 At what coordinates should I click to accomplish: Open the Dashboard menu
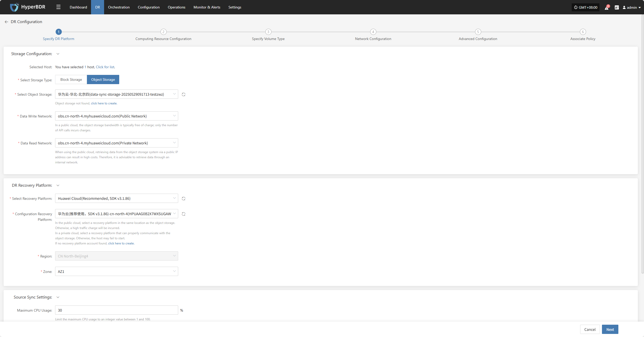(78, 7)
